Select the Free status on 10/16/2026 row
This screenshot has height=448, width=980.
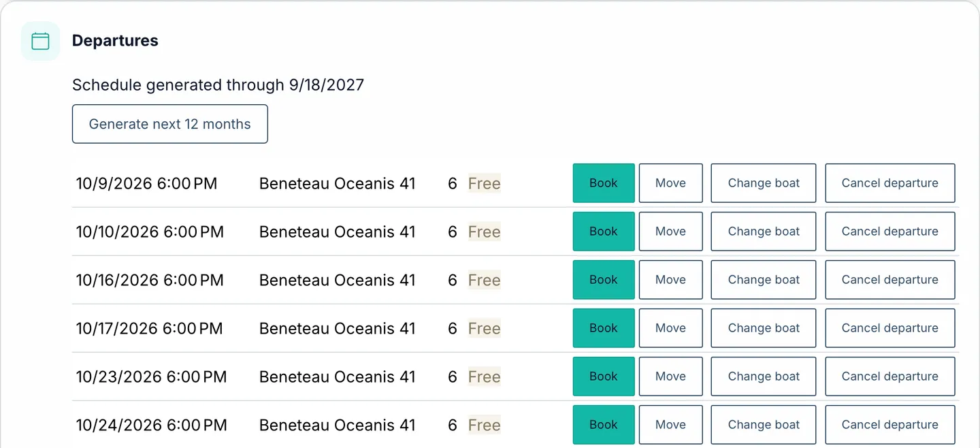pos(485,280)
